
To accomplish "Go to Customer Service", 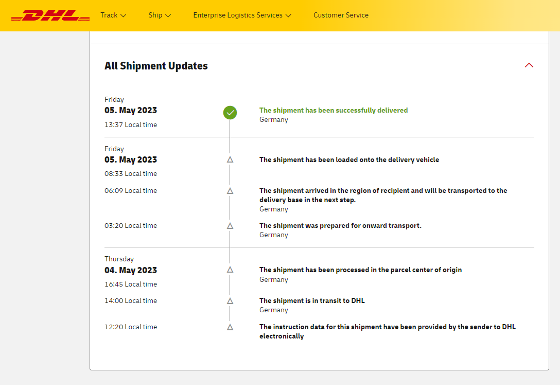I will pos(341,15).
